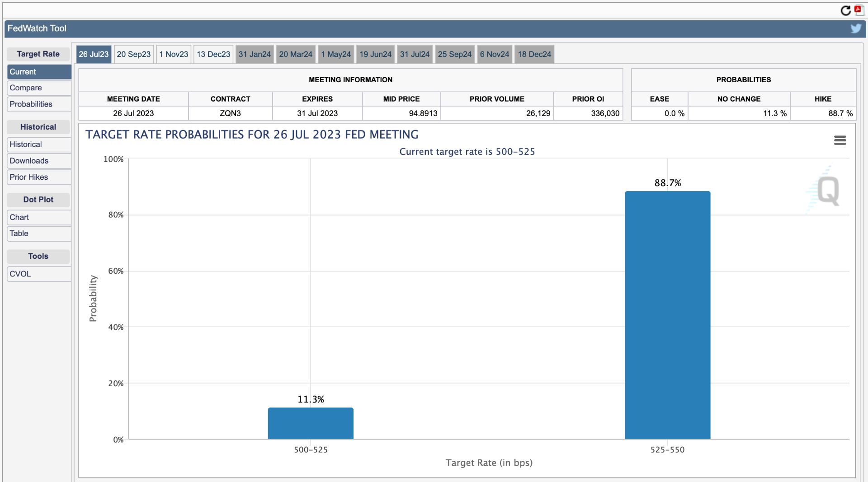Viewport: 868px width, 482px height.
Task: Click the EASE column header
Action: (x=660, y=99)
